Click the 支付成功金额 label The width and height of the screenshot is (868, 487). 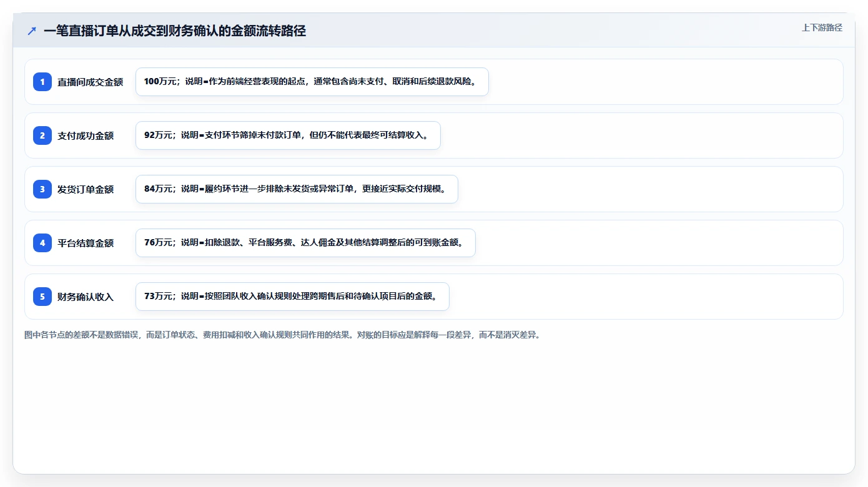coord(86,135)
